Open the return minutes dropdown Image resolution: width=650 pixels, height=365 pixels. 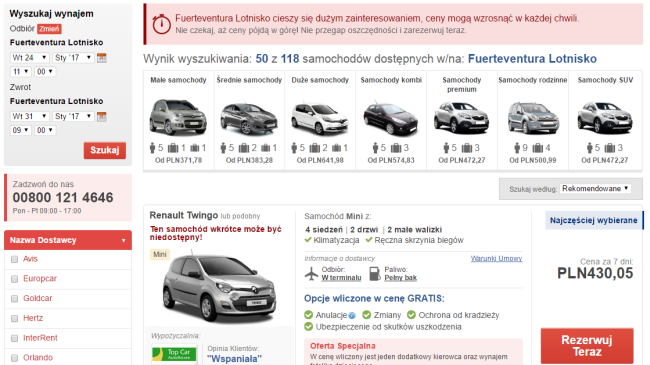(x=45, y=130)
